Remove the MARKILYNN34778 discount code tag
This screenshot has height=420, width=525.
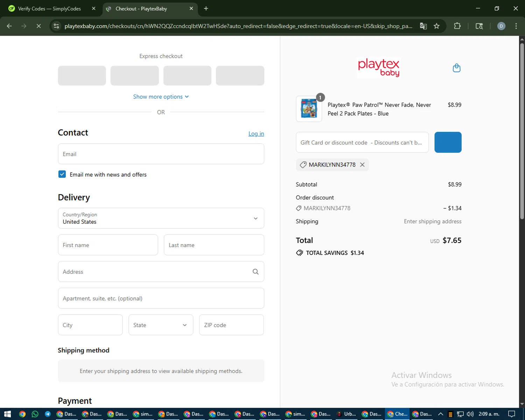(x=362, y=165)
